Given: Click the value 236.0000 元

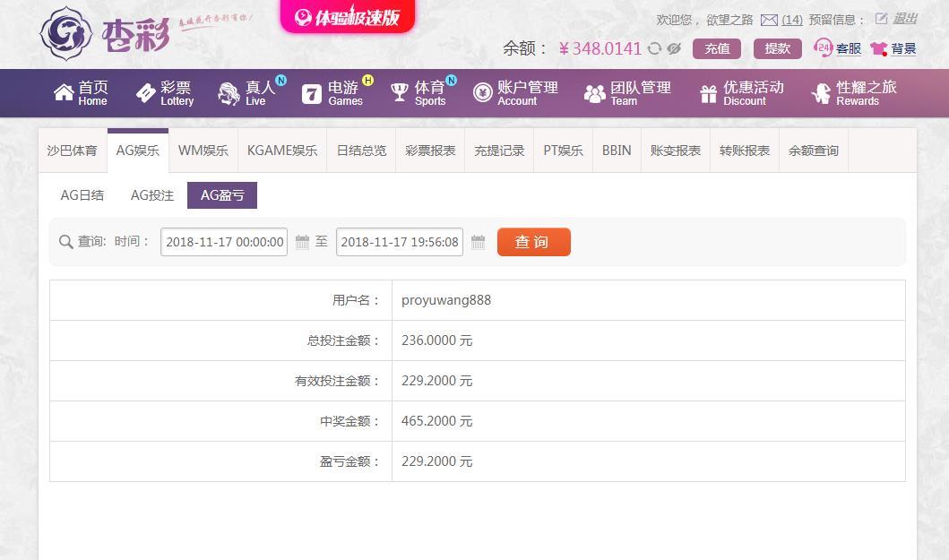Looking at the screenshot, I should tap(437, 340).
